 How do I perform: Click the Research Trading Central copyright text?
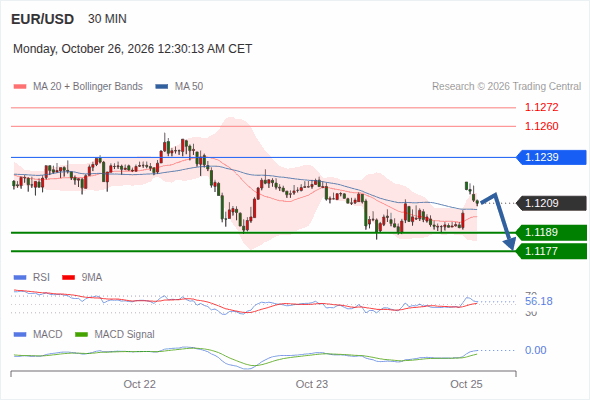click(x=506, y=87)
